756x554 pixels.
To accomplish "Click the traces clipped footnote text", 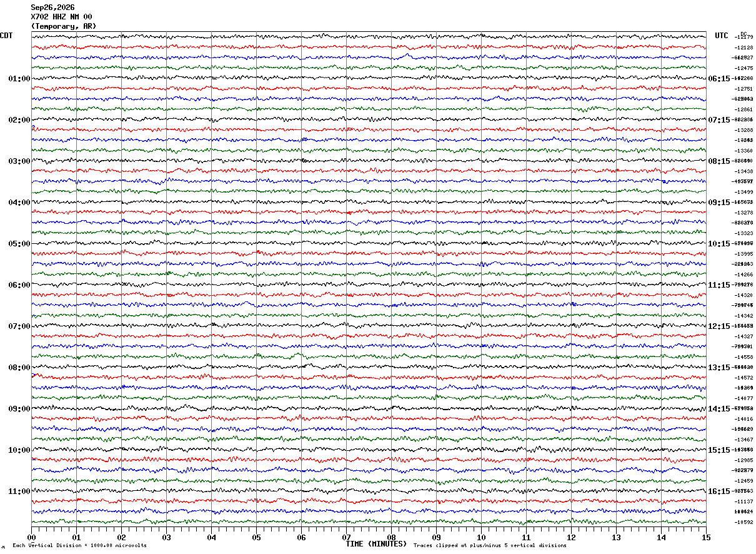I will (x=490, y=546).
